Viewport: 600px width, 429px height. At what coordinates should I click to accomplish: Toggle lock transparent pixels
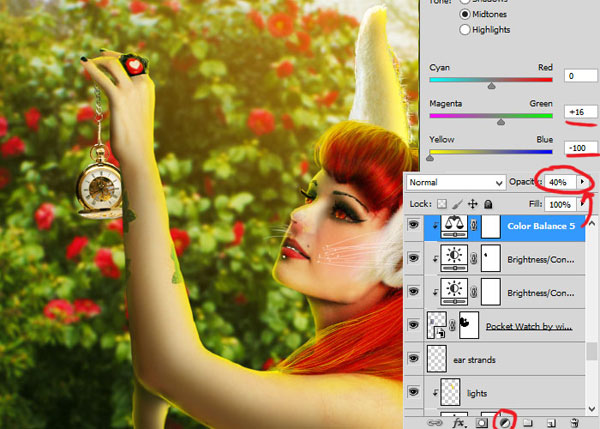click(442, 204)
